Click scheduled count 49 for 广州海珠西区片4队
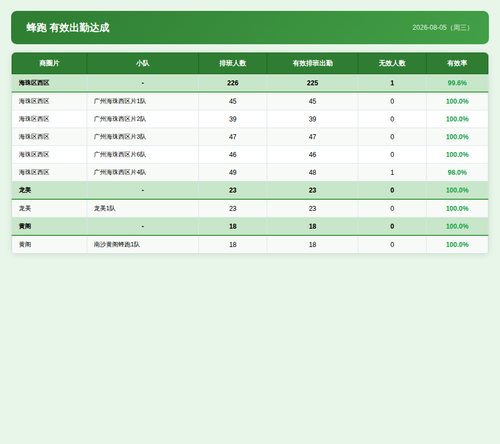Image resolution: width=500 pixels, height=444 pixels. point(233,172)
